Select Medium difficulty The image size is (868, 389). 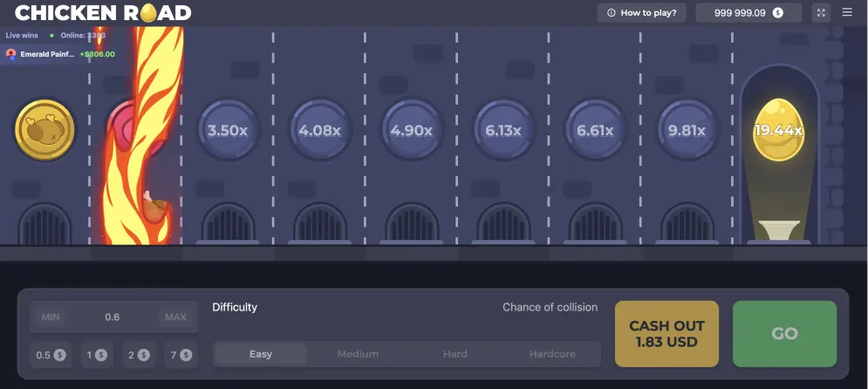pos(359,354)
